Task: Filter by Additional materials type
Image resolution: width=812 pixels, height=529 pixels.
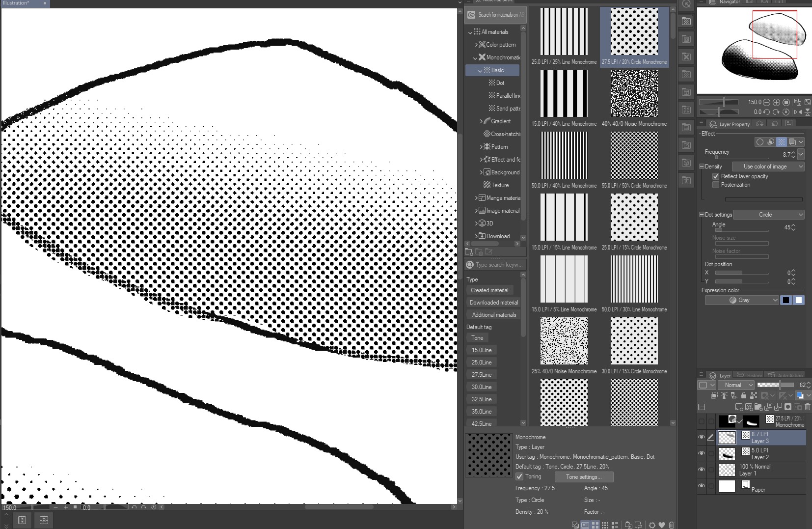Action: point(493,315)
